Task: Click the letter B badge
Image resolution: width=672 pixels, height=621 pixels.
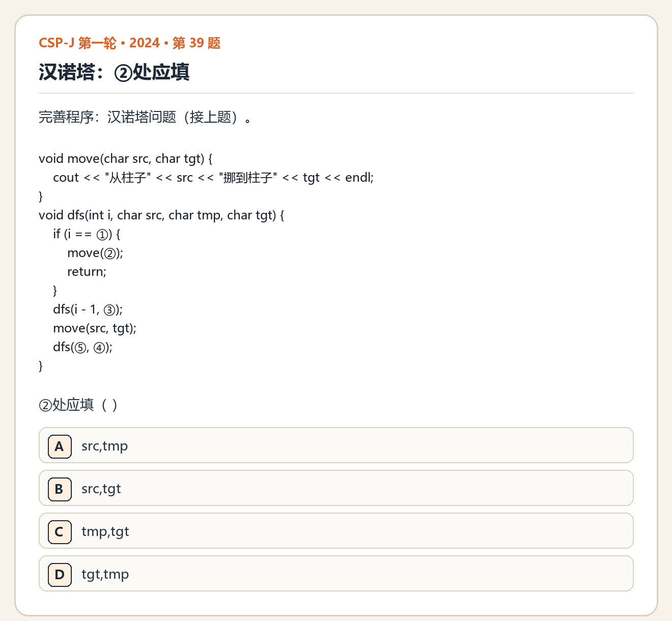Action: (x=60, y=489)
